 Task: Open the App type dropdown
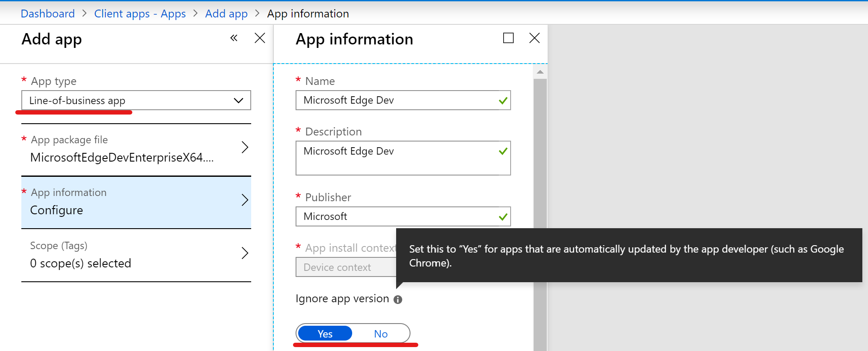point(136,100)
